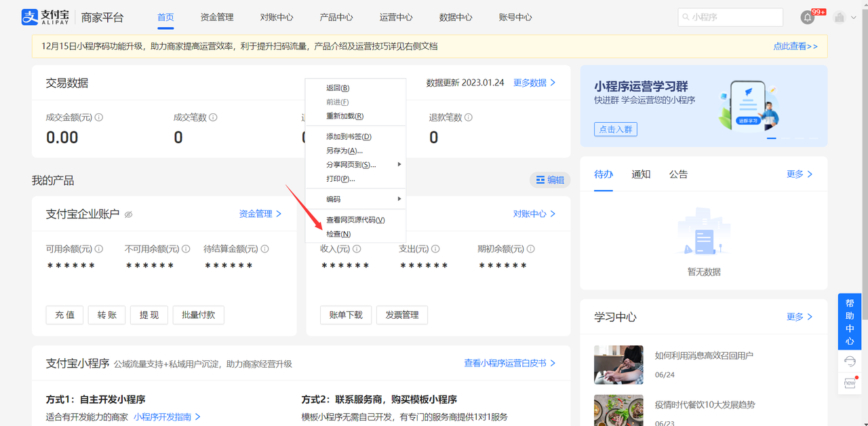The image size is (868, 426).
Task: Expand 编码 submenu in context menu
Action: (355, 199)
